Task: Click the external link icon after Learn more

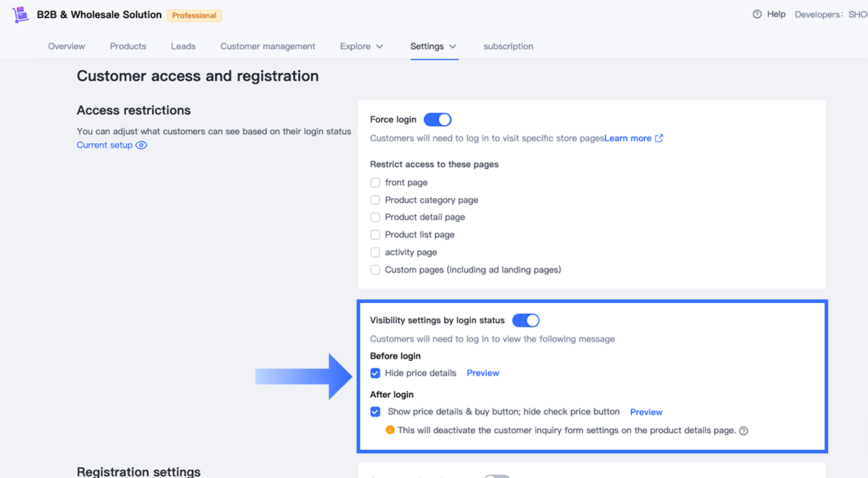Action: (659, 139)
